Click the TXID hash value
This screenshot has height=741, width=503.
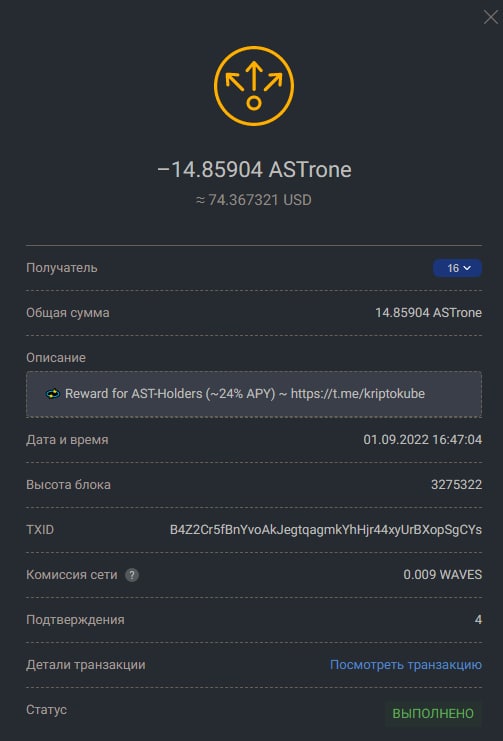(326, 530)
